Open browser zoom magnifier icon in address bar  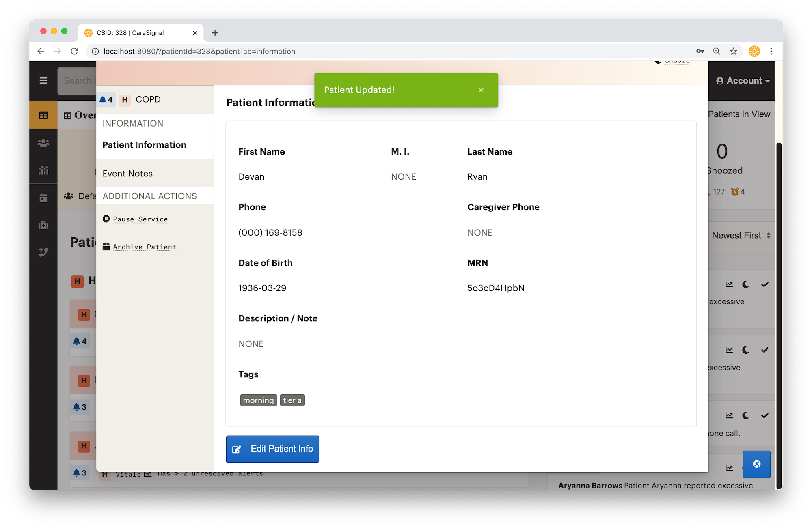coord(717,51)
